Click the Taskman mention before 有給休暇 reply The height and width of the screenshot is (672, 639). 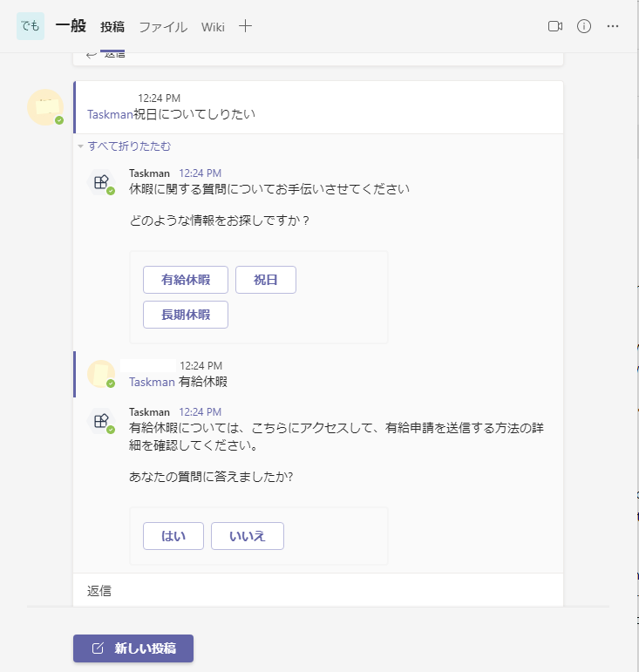coord(152,382)
